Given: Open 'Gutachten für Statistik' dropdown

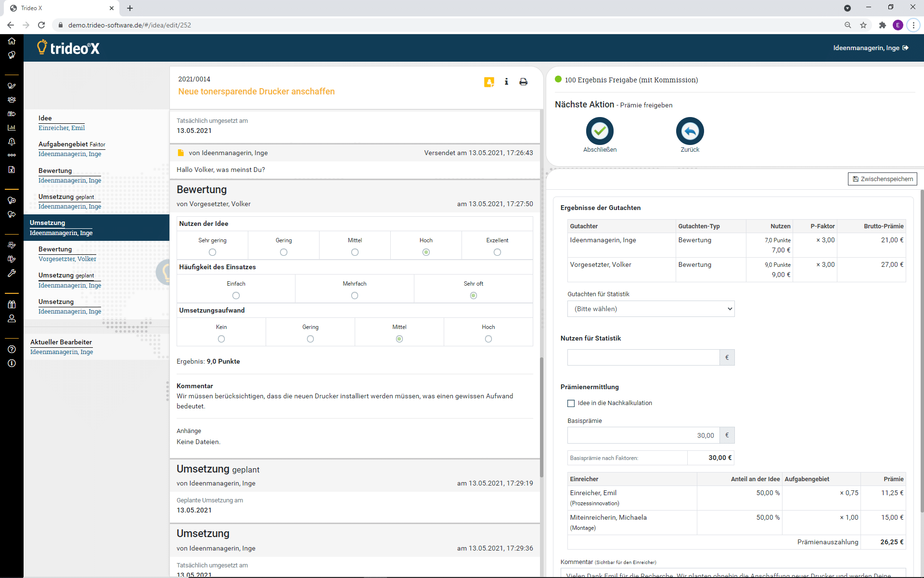Looking at the screenshot, I should click(x=651, y=309).
